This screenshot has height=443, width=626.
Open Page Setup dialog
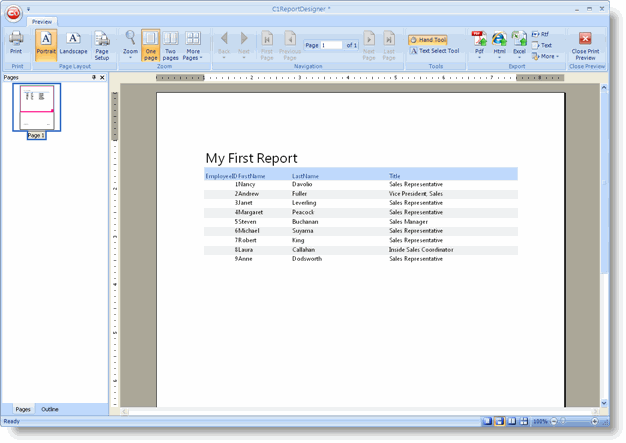tap(102, 45)
